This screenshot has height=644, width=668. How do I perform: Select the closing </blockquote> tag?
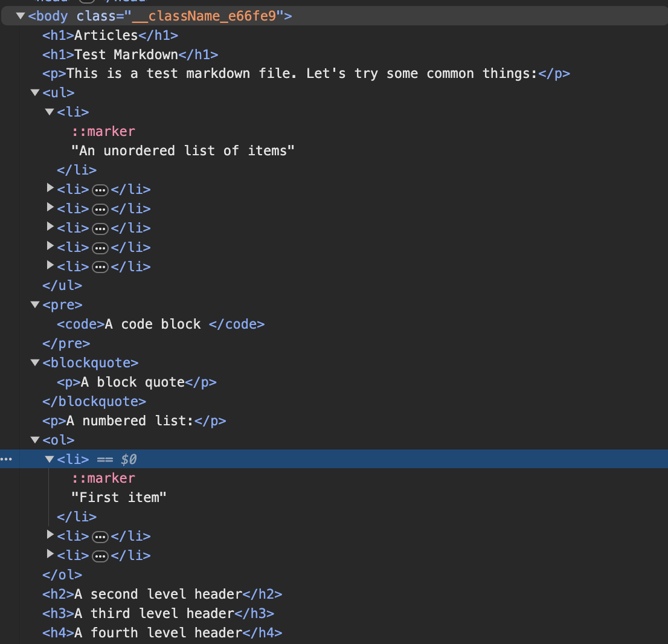pyautogui.click(x=94, y=401)
